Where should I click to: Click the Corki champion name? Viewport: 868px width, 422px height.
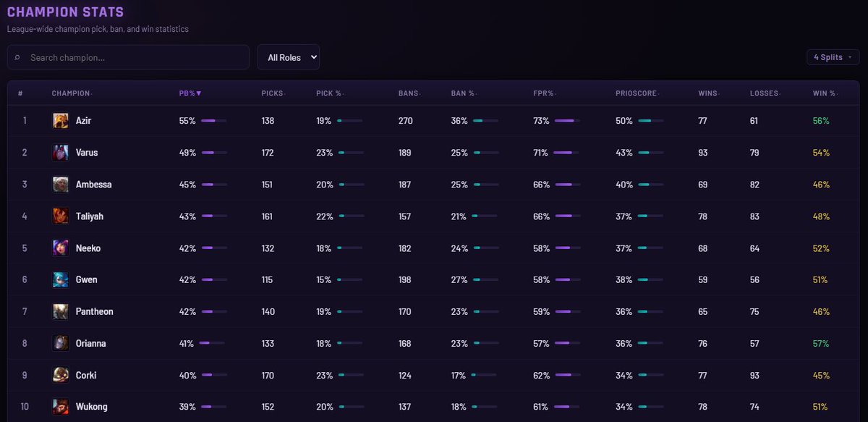[86, 375]
